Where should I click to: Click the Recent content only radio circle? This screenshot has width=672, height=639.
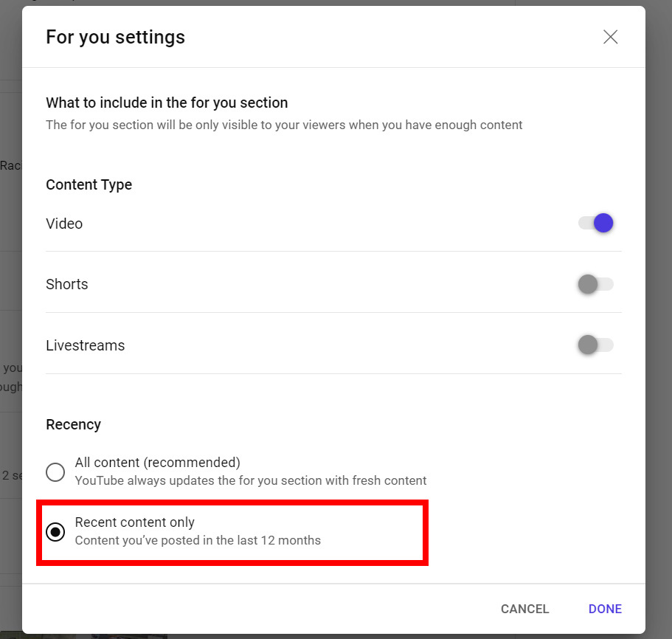click(55, 531)
